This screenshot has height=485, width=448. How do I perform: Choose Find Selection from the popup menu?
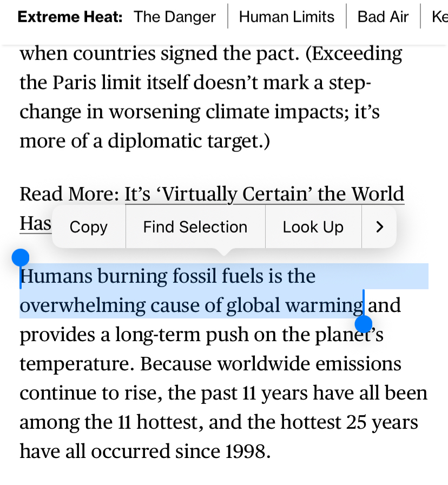click(195, 227)
